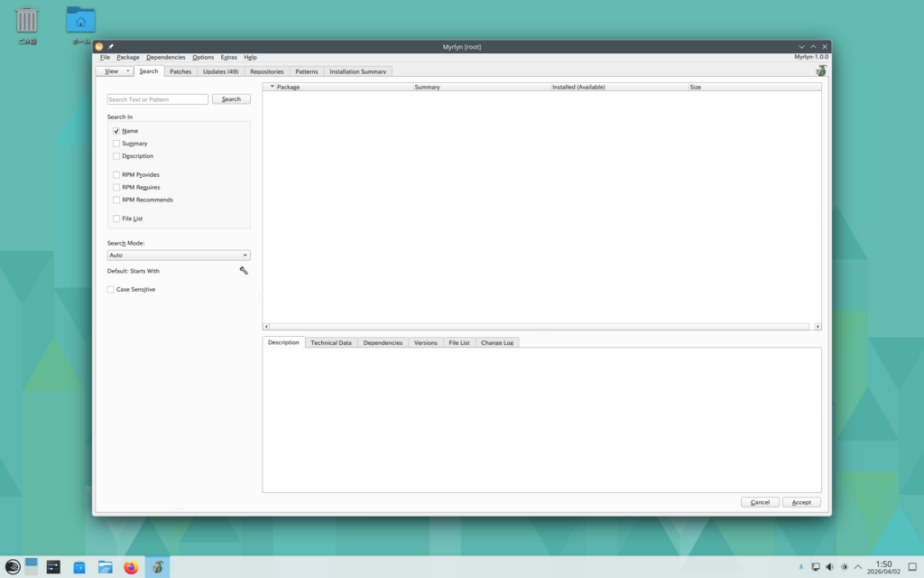The image size is (924, 578).
Task: Open the volume control in system tray
Action: coord(829,567)
